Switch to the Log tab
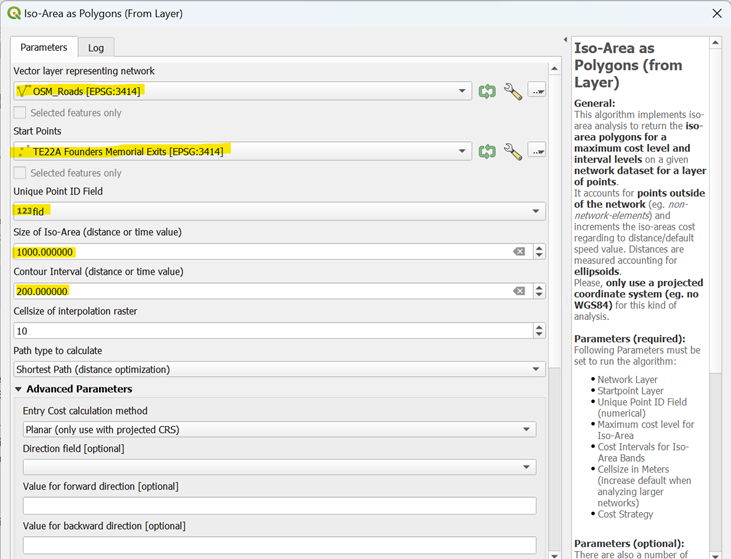The height and width of the screenshot is (559, 731). tap(96, 47)
